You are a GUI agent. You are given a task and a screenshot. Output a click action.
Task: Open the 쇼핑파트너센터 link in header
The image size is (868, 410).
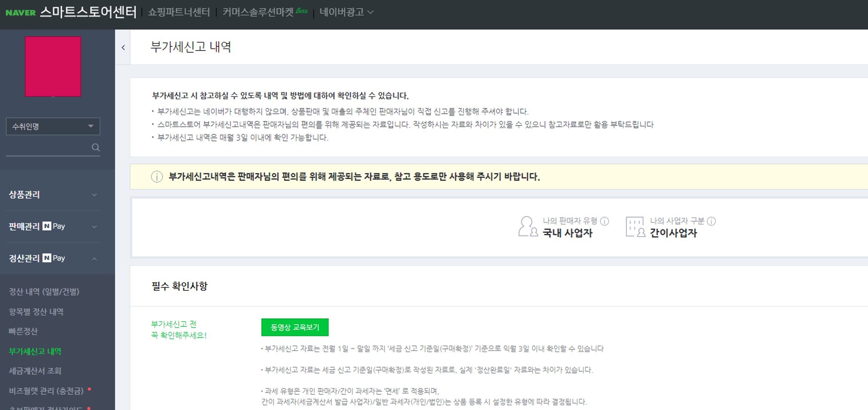pos(179,12)
